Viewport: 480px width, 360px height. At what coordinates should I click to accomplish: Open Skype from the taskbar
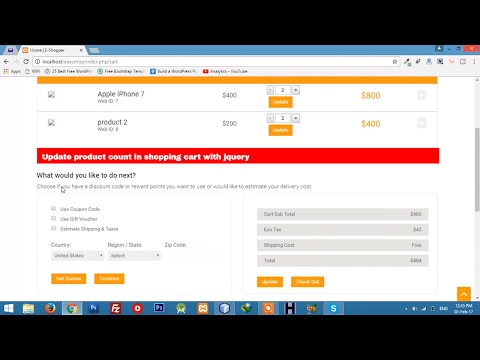pos(333,308)
